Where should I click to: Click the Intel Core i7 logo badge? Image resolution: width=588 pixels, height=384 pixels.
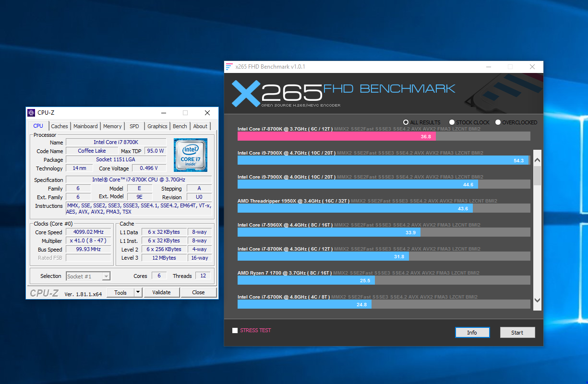point(191,155)
